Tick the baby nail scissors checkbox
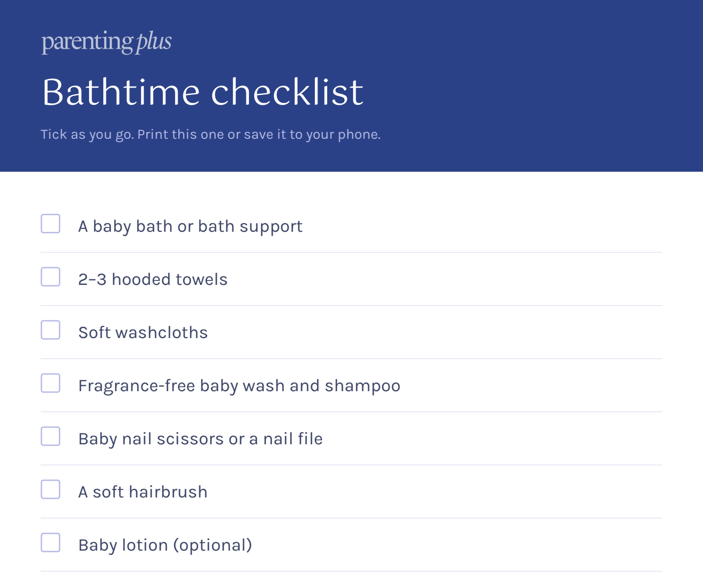 pyautogui.click(x=51, y=436)
